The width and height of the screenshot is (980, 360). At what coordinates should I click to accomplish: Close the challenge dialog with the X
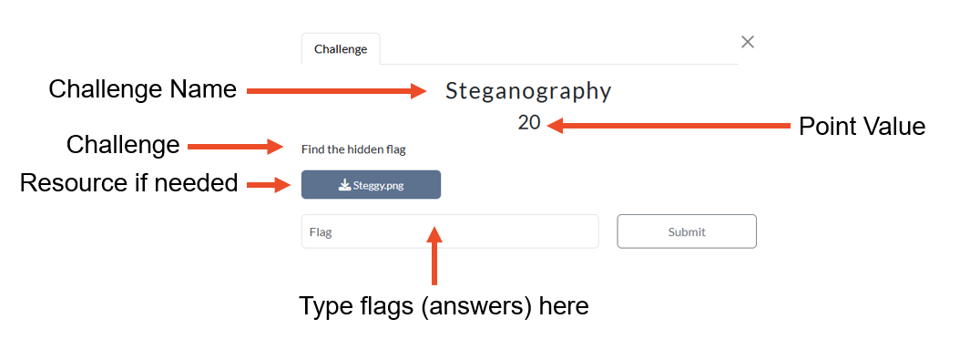748,42
